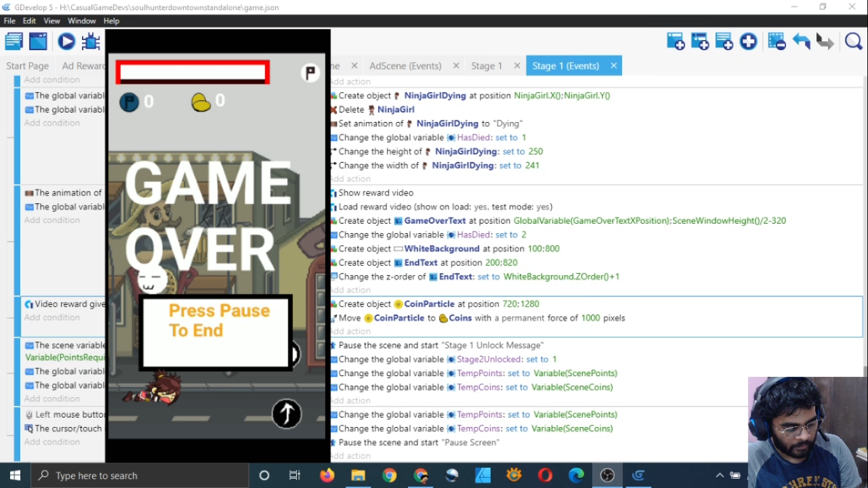The width and height of the screenshot is (868, 488).
Task: Click Add action below CoinParticle move action
Action: [x=351, y=331]
